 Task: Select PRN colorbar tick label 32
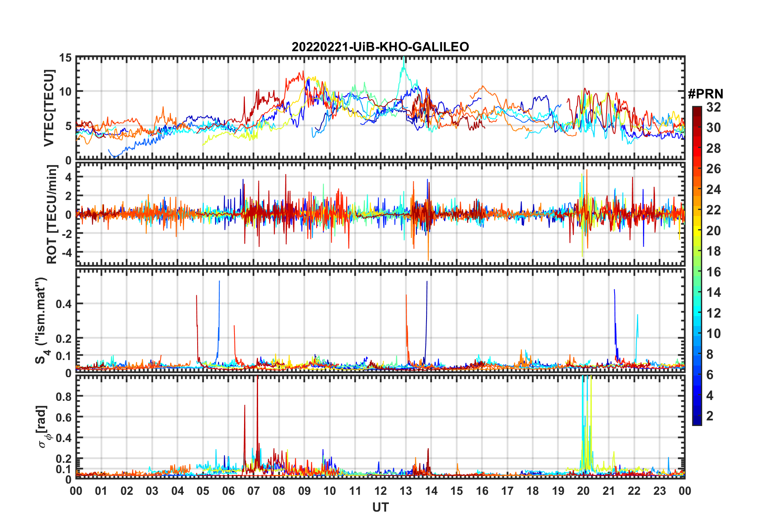click(x=713, y=107)
